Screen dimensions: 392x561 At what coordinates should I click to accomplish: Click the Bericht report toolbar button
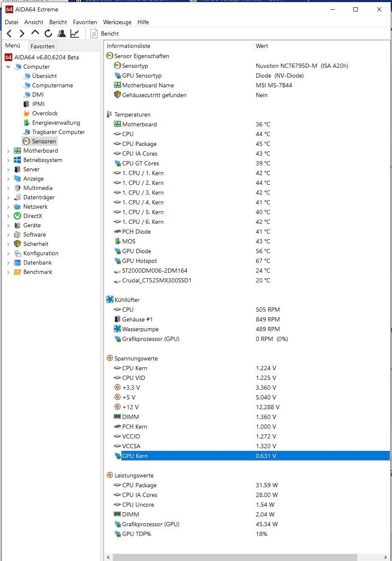[x=105, y=33]
